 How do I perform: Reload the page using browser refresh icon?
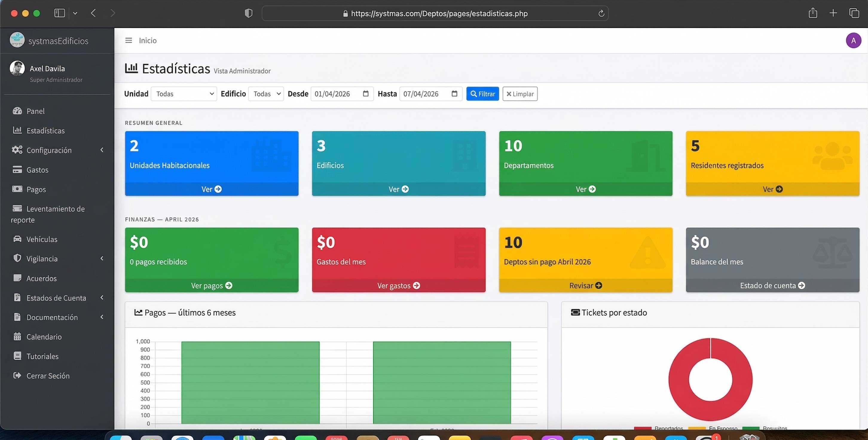point(601,13)
